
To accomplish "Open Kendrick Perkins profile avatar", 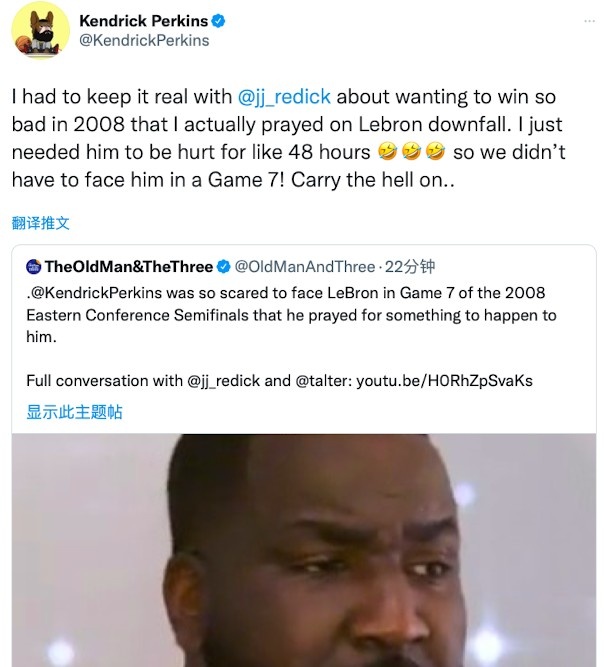I will coord(40,30).
